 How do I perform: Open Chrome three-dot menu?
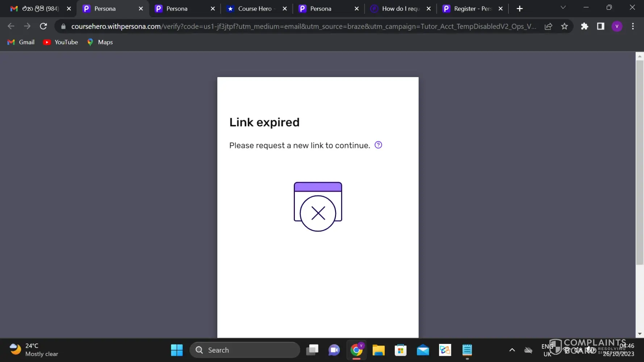point(633,26)
